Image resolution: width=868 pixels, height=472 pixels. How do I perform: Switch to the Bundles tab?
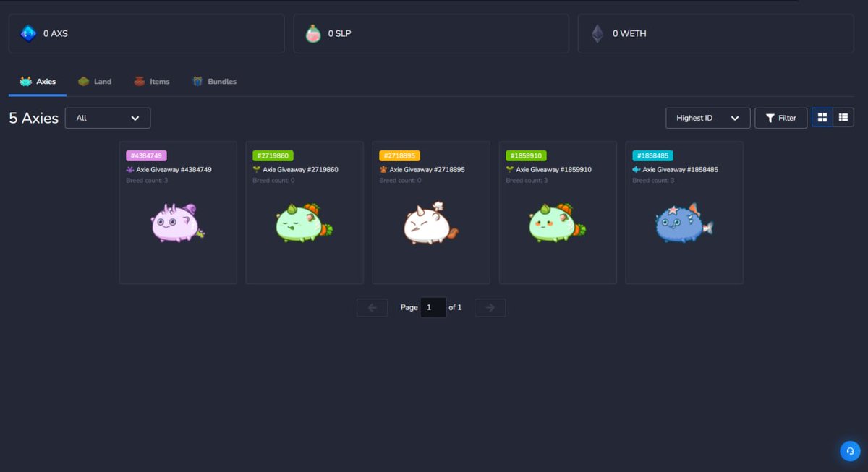214,82
